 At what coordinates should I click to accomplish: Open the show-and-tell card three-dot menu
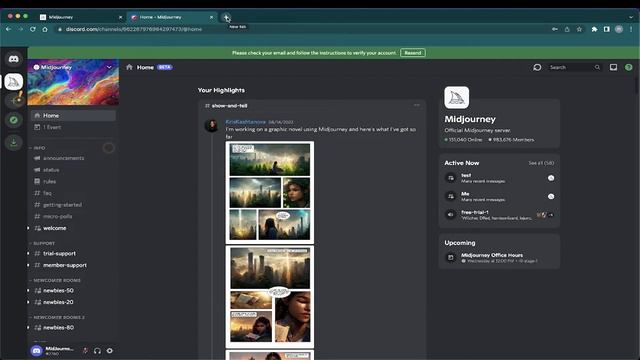pyautogui.click(x=416, y=105)
